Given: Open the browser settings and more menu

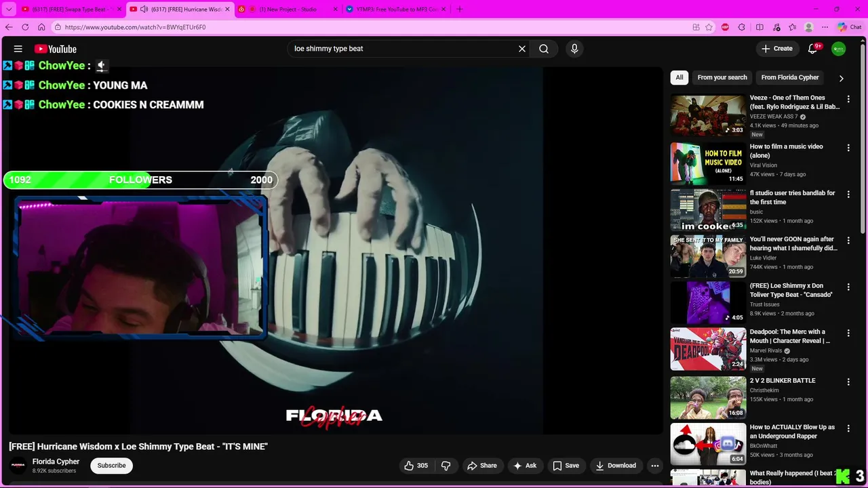Looking at the screenshot, I should [x=825, y=27].
